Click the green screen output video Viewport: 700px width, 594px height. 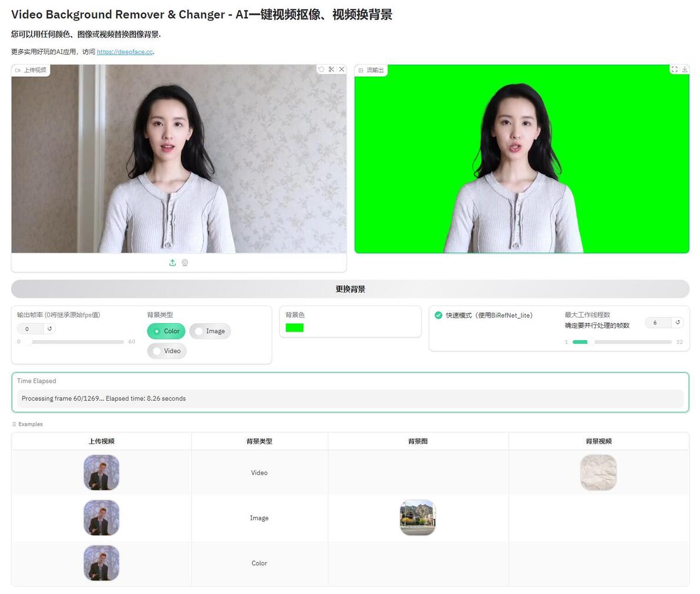click(522, 159)
